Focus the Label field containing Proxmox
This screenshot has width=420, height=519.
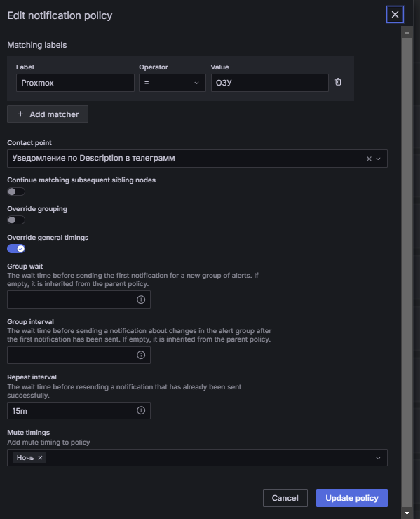[x=75, y=83]
